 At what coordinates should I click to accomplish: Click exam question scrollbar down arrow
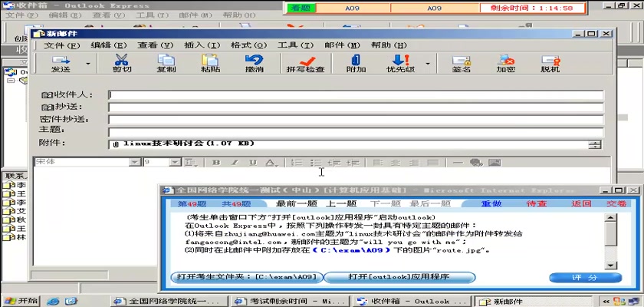611,265
